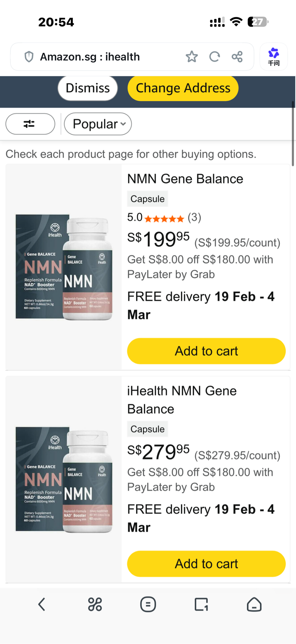Viewport: 296px width, 644px height.
Task: Open the filters slider icon button
Action: [30, 124]
